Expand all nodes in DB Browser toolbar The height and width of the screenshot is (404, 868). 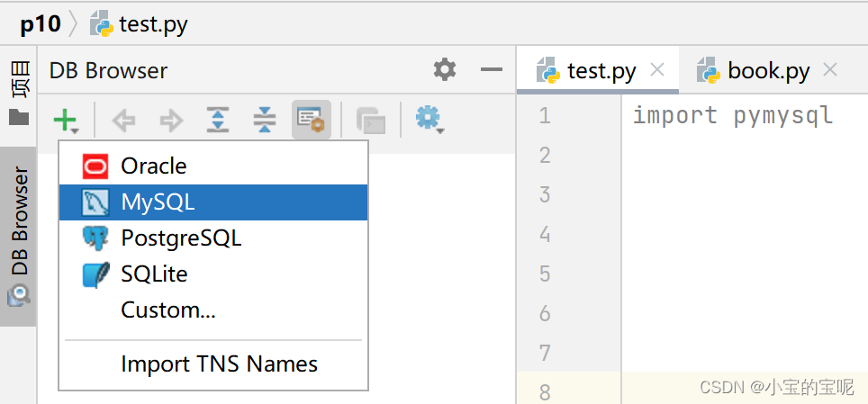pyautogui.click(x=218, y=120)
